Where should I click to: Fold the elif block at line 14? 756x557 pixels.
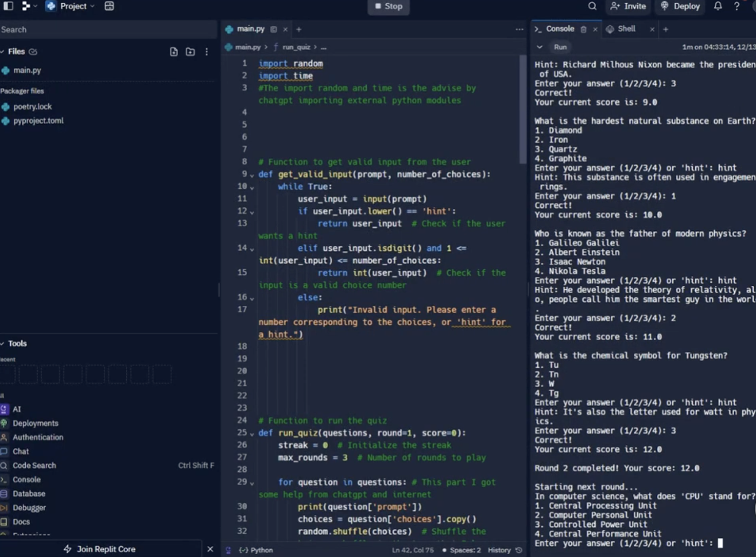252,249
